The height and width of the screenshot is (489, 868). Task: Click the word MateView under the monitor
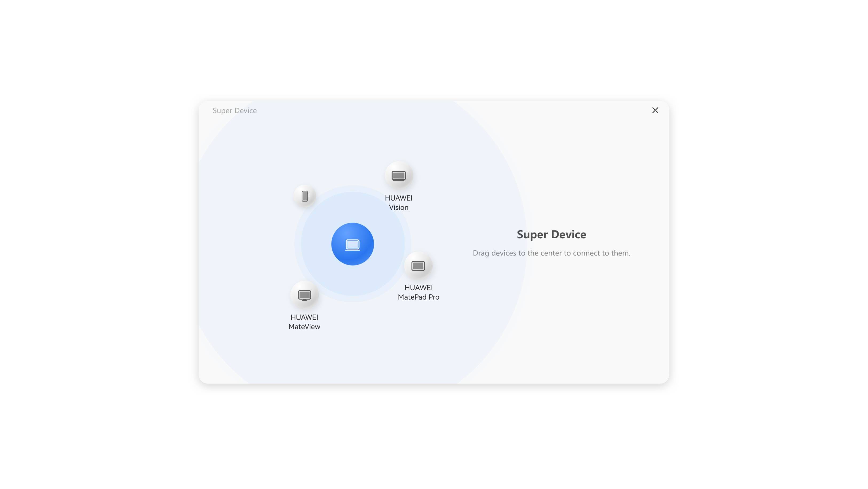[x=304, y=327]
